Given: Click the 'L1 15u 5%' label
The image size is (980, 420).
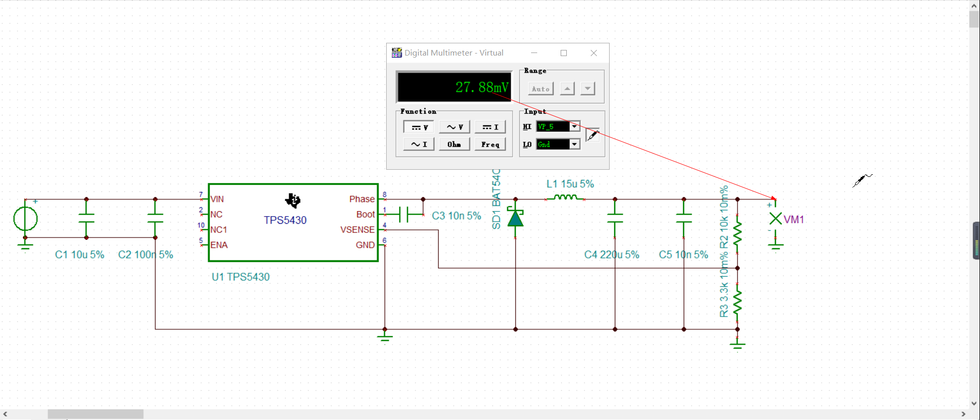Looking at the screenshot, I should 570,184.
